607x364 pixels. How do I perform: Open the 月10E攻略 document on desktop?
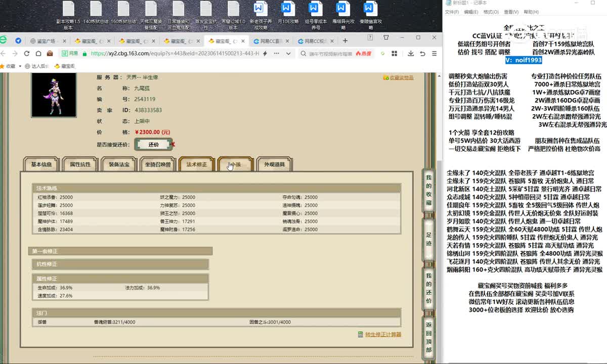point(287,15)
